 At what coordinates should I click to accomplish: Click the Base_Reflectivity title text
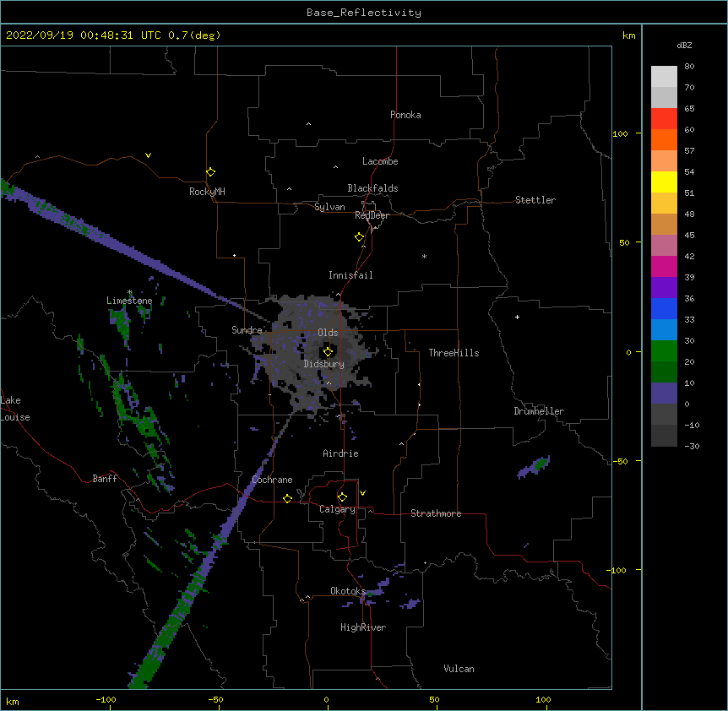(x=364, y=13)
